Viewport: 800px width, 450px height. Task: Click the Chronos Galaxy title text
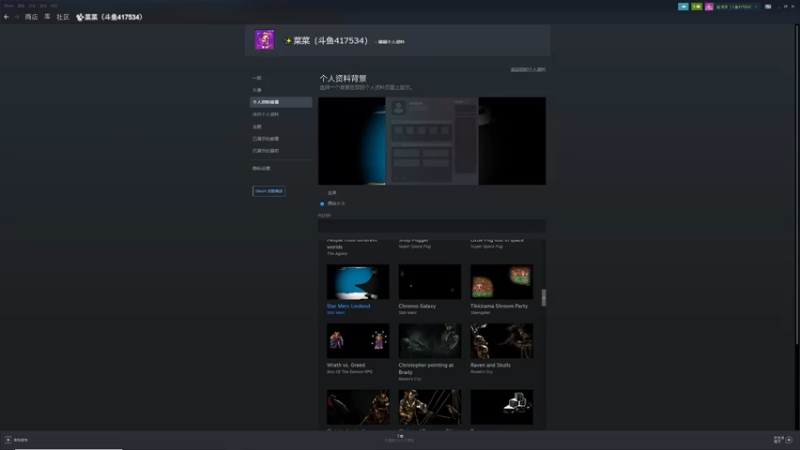(417, 306)
